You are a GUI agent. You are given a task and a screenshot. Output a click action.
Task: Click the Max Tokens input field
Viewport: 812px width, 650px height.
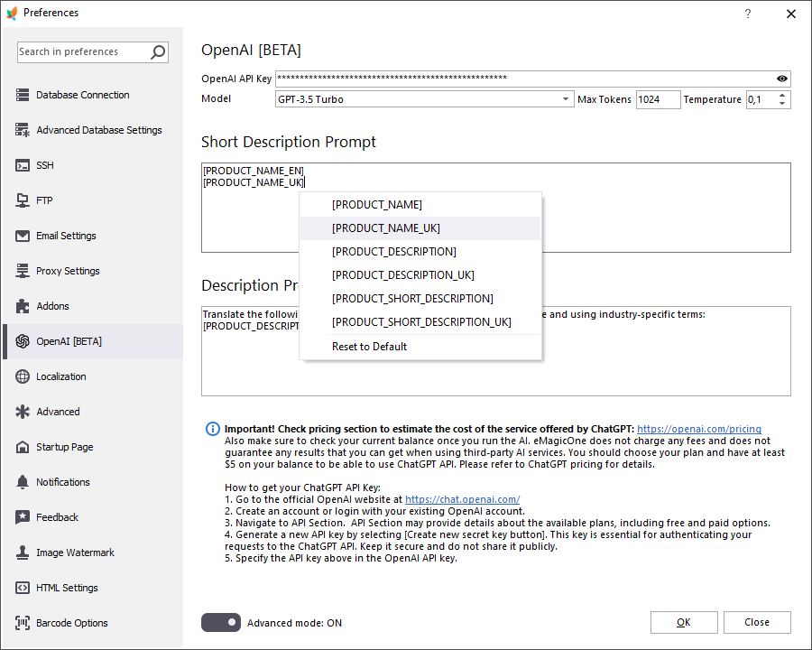[x=658, y=99]
